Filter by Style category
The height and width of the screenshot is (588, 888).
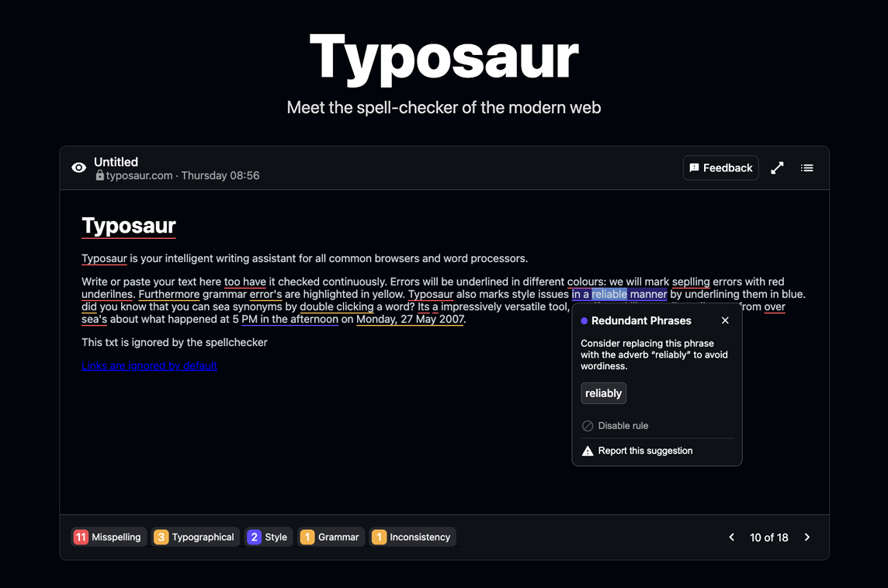tap(269, 537)
